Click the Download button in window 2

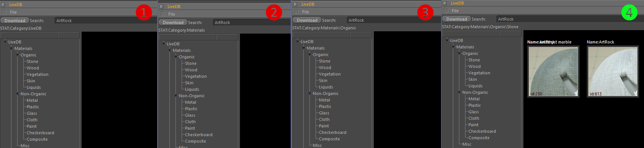(173, 23)
